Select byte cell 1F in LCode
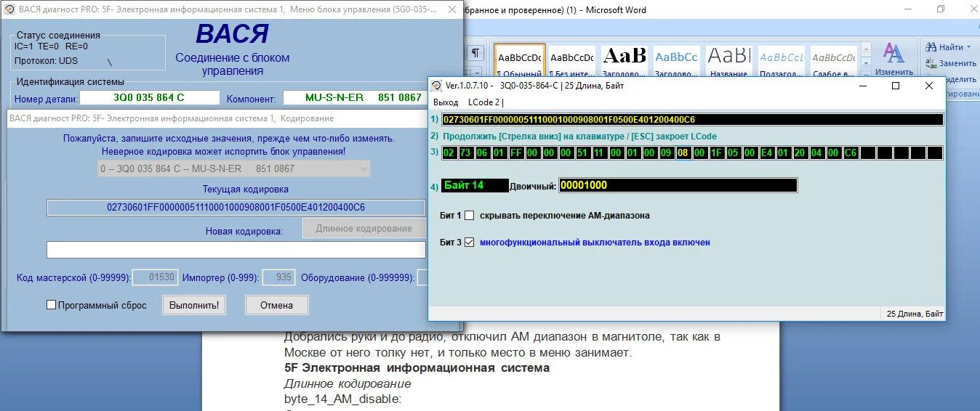Viewport: 980px width, 411px height. pyautogui.click(x=717, y=153)
